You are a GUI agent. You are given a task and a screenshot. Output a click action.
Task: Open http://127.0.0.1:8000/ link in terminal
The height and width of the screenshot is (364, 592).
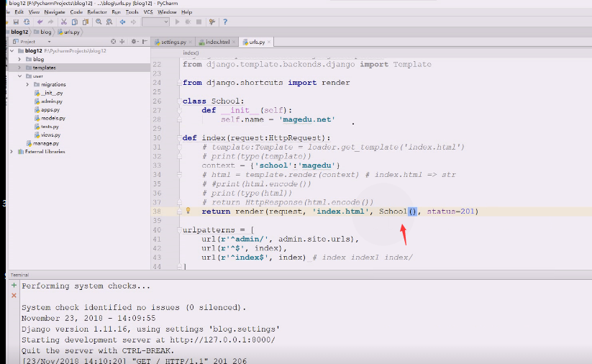click(222, 340)
